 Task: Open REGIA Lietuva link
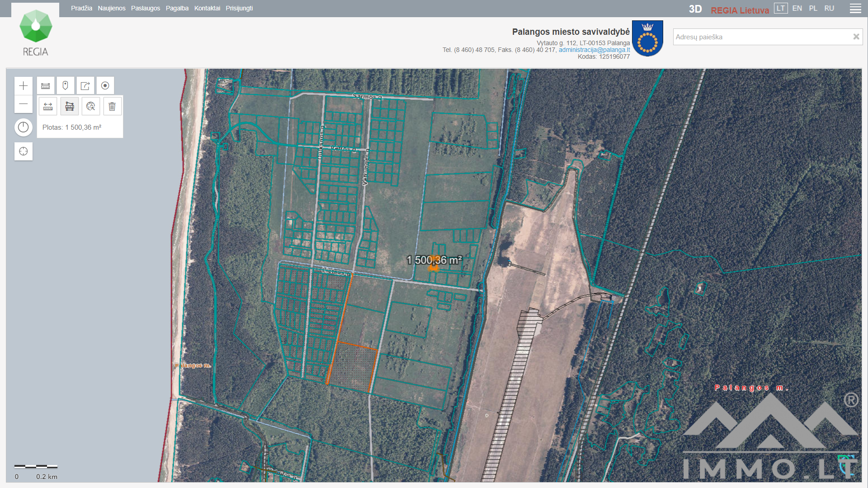pyautogui.click(x=740, y=10)
